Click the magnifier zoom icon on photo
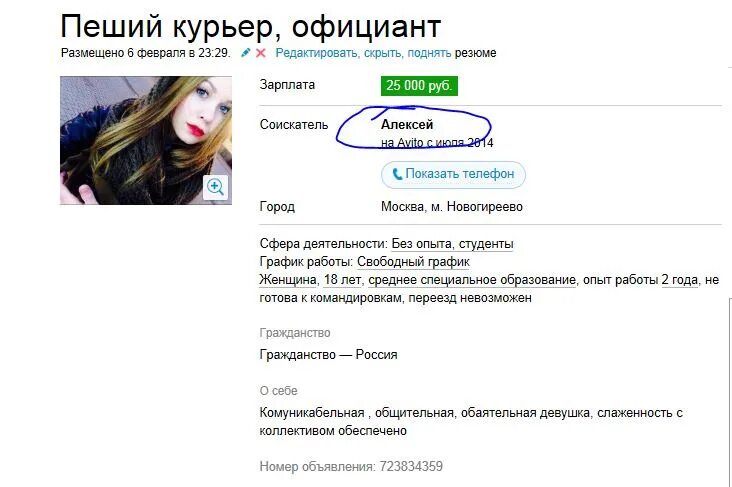 (215, 187)
